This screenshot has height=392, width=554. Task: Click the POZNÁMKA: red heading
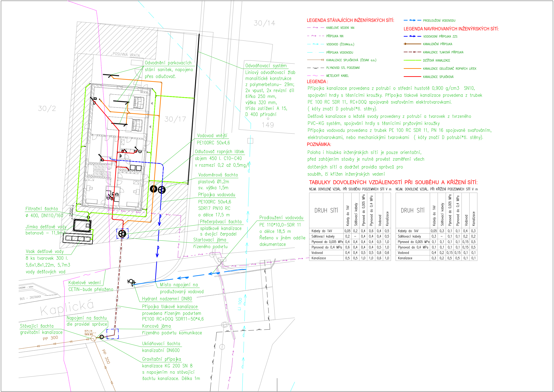click(x=319, y=144)
